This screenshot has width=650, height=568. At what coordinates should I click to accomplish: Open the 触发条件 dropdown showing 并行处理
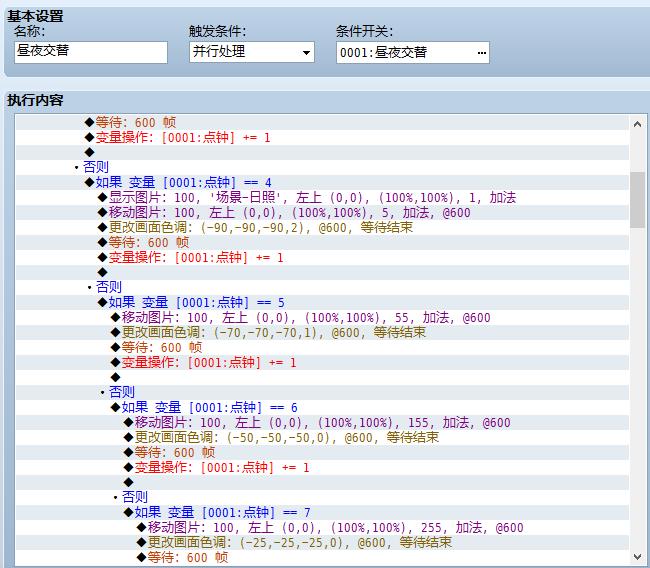coord(252,52)
